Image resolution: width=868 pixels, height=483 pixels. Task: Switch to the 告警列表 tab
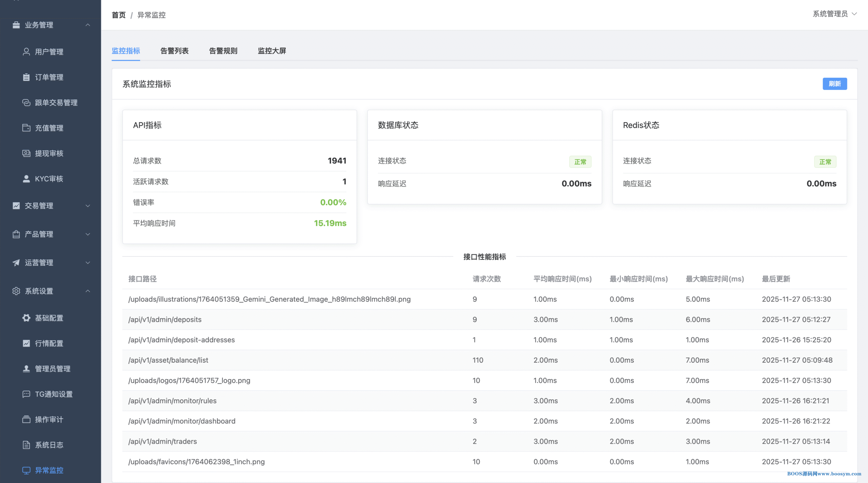coord(174,51)
